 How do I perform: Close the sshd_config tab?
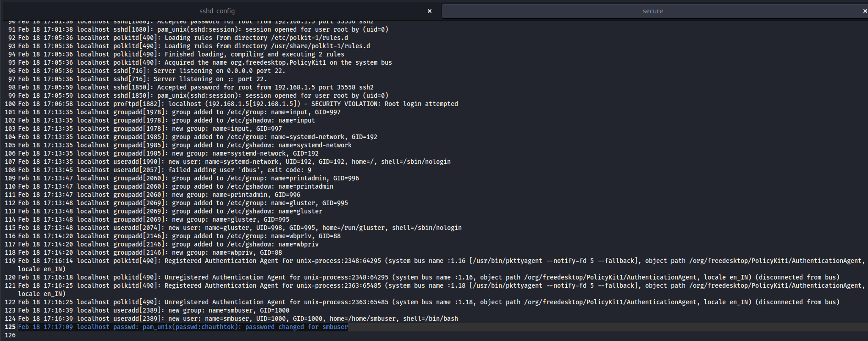click(430, 11)
